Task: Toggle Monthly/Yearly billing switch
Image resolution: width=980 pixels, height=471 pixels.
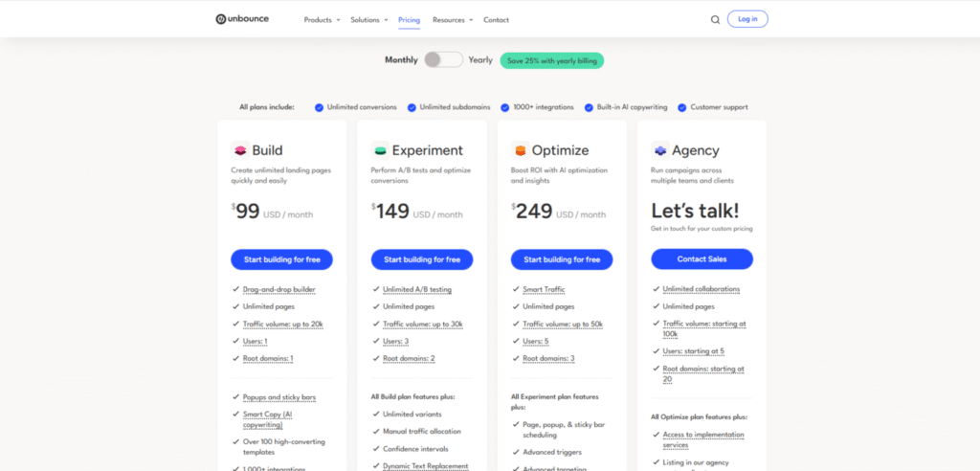Action: (443, 59)
